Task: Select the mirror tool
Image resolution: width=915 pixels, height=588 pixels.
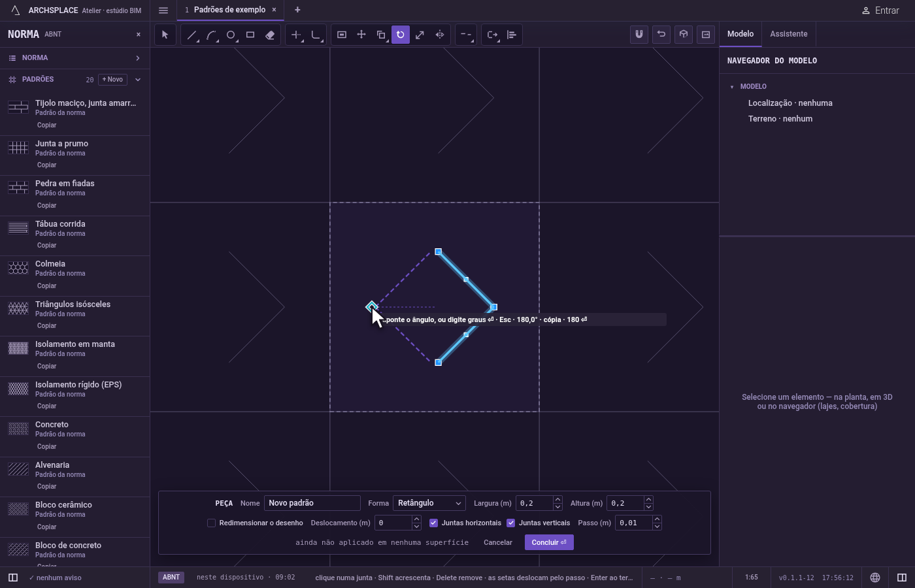Action: click(440, 35)
